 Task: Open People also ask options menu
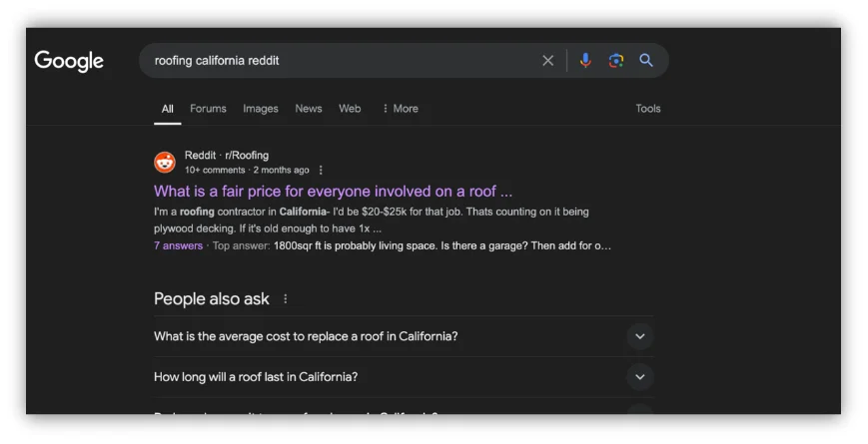tap(285, 299)
